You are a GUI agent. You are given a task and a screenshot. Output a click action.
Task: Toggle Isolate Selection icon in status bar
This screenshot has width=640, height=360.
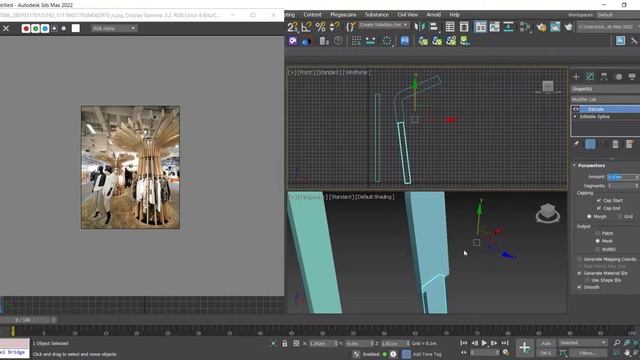point(273,343)
